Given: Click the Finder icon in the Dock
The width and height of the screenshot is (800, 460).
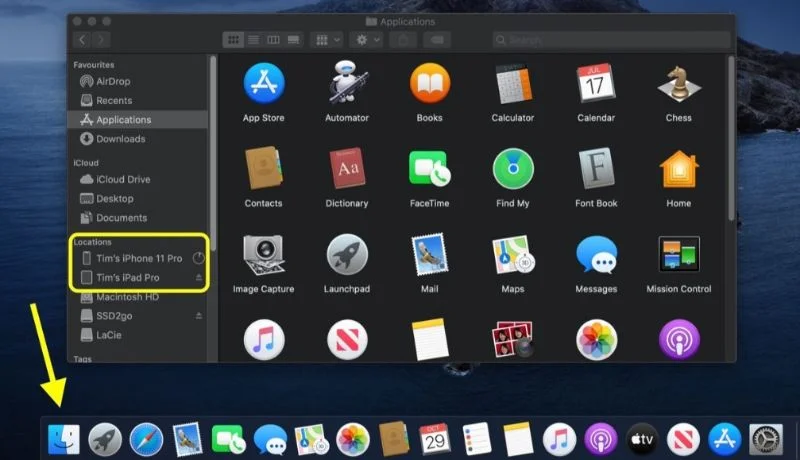Looking at the screenshot, I should tap(64, 439).
